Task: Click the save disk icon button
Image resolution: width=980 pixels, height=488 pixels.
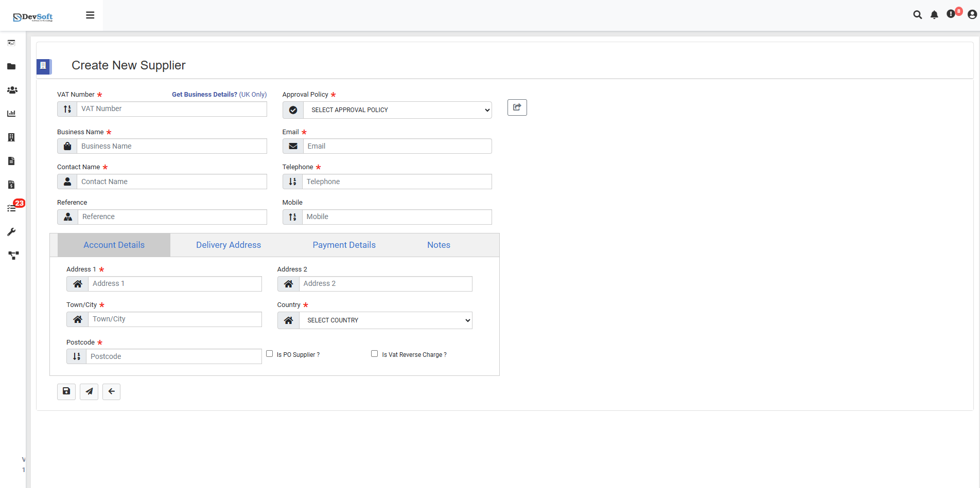Action: (x=66, y=391)
